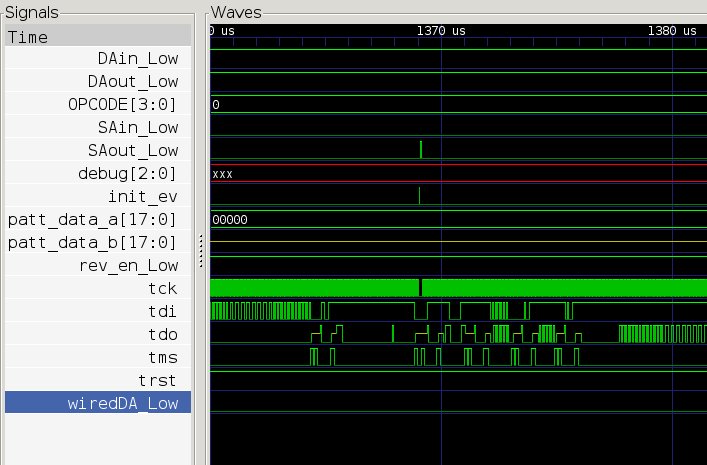Select the debug[2:0] signal
This screenshot has width=707, height=465.
pyautogui.click(x=98, y=174)
